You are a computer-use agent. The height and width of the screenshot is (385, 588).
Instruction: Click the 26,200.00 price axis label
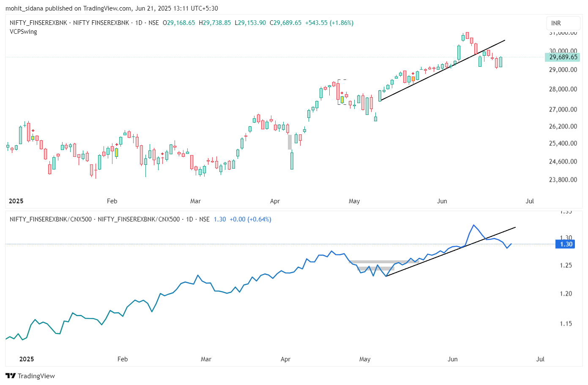[x=563, y=126]
